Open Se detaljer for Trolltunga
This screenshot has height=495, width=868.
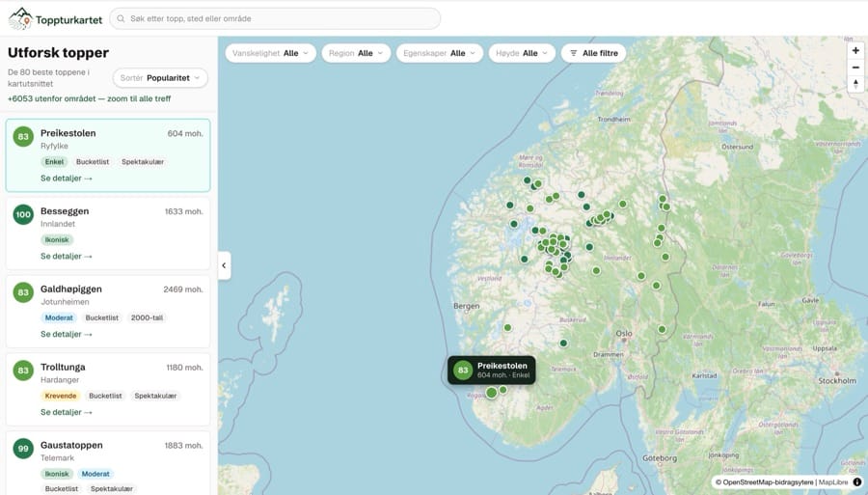tap(67, 413)
